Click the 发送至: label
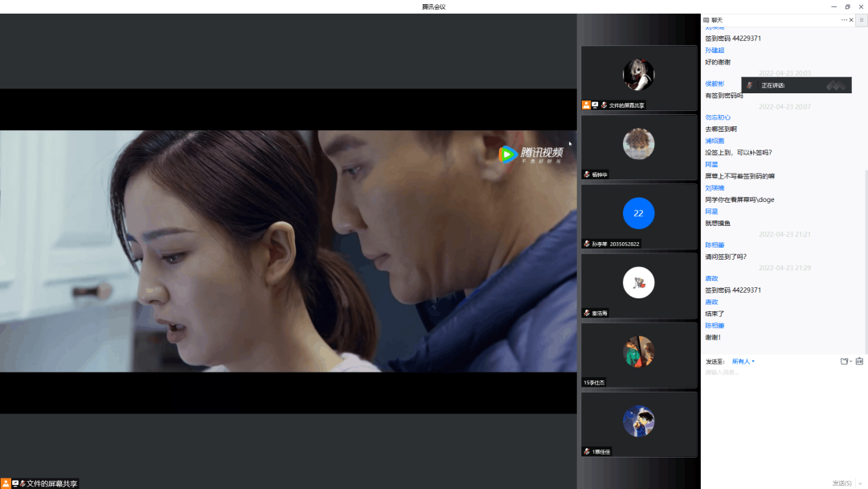The image size is (868, 489). pyautogui.click(x=714, y=362)
